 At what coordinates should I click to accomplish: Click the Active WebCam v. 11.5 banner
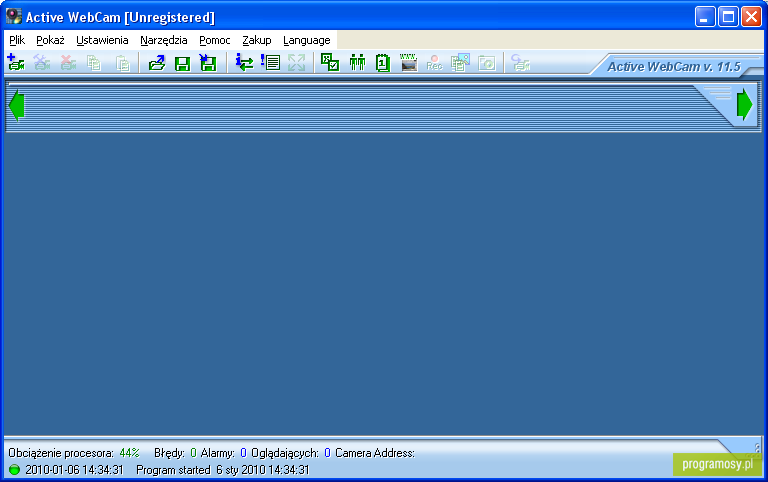[x=674, y=67]
